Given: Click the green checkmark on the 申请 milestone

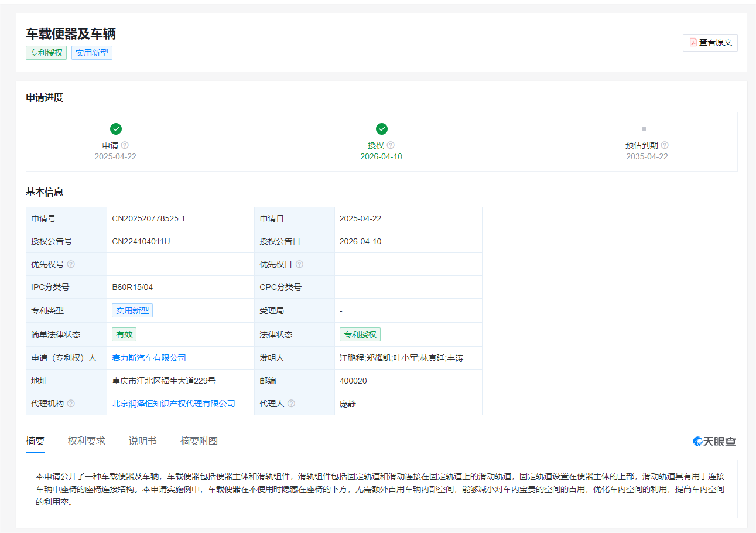Looking at the screenshot, I should (115, 128).
